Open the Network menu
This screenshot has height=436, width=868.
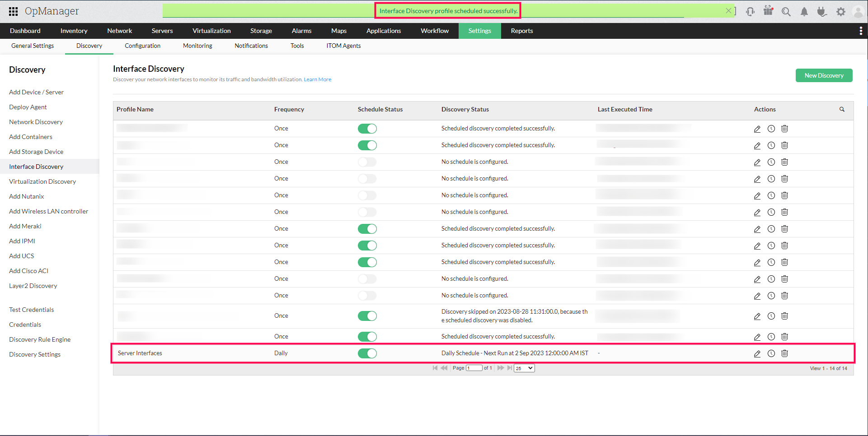pos(120,31)
